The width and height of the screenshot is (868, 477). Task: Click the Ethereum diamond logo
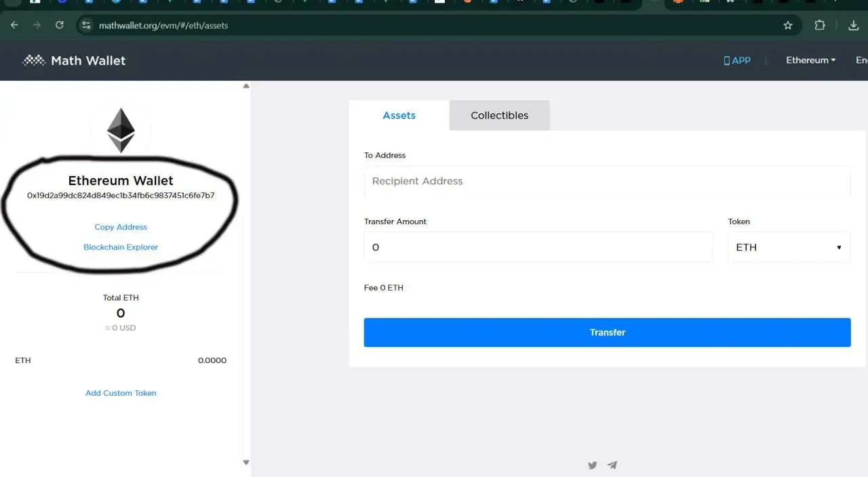coord(121,130)
